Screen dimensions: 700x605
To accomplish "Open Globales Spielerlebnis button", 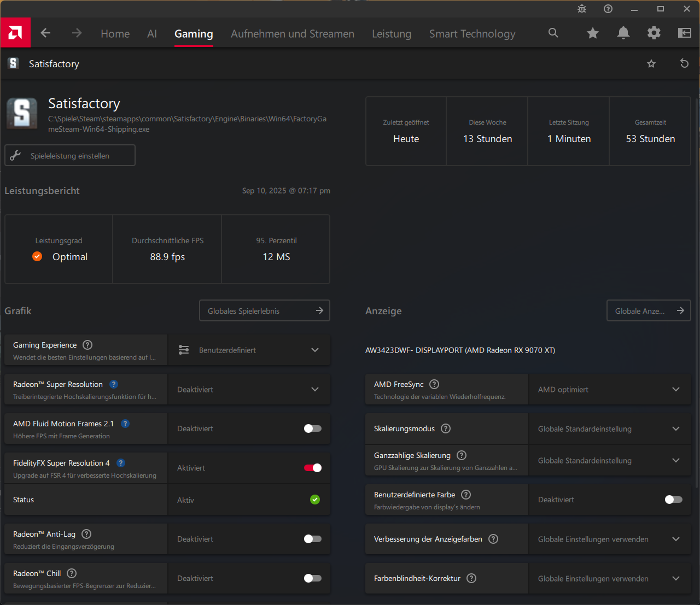I will (265, 310).
